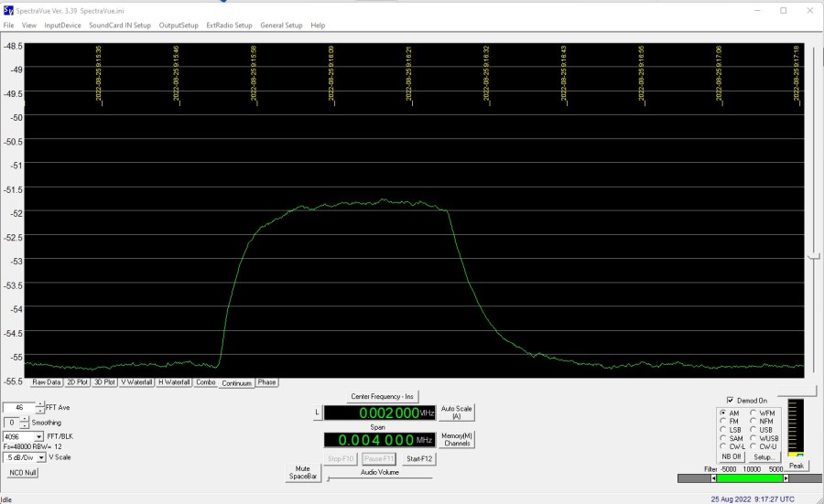
Task: Open the General Setup menu
Action: (x=281, y=26)
